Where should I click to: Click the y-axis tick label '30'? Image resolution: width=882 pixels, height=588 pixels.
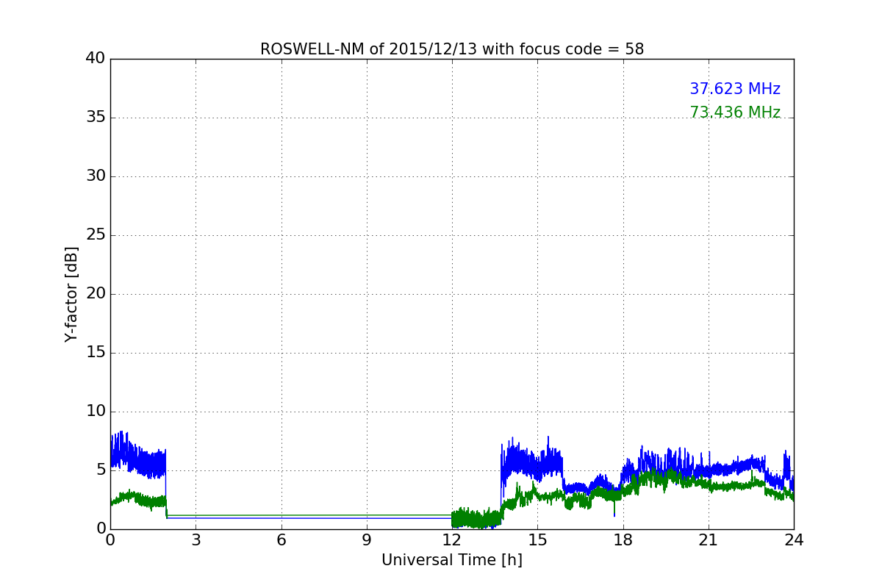96,176
